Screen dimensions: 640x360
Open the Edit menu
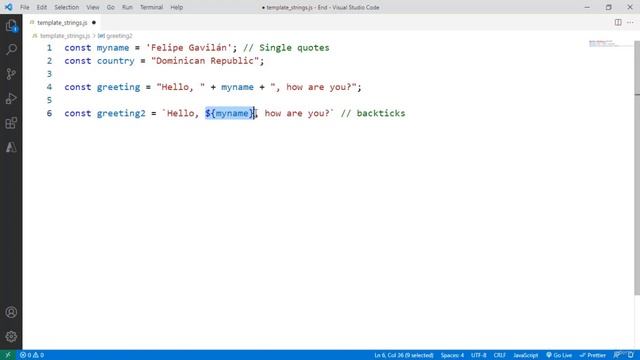coord(42,7)
